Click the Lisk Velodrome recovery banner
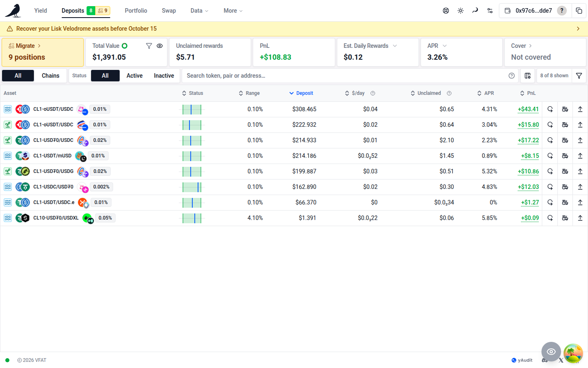 click(294, 29)
